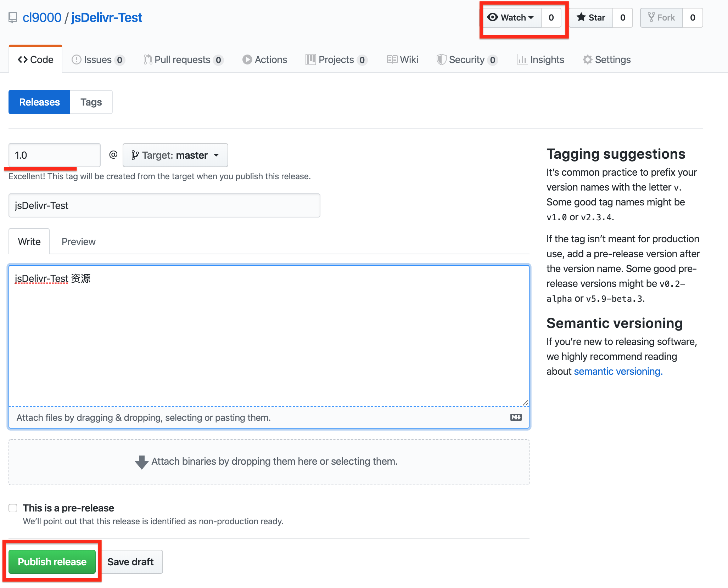Click the Security shield icon
The height and width of the screenshot is (588, 728).
coord(441,60)
